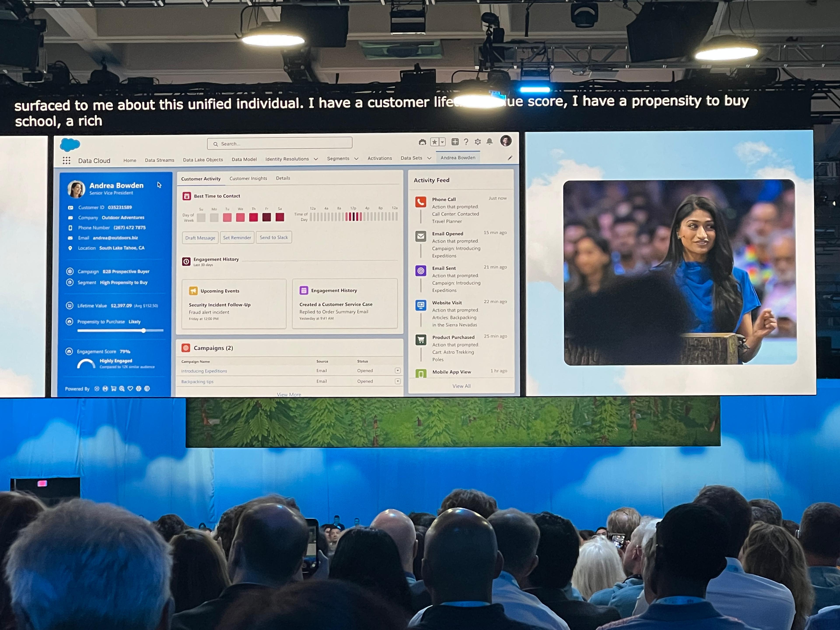Click the Propensity to Purchase slider handle

(x=143, y=331)
